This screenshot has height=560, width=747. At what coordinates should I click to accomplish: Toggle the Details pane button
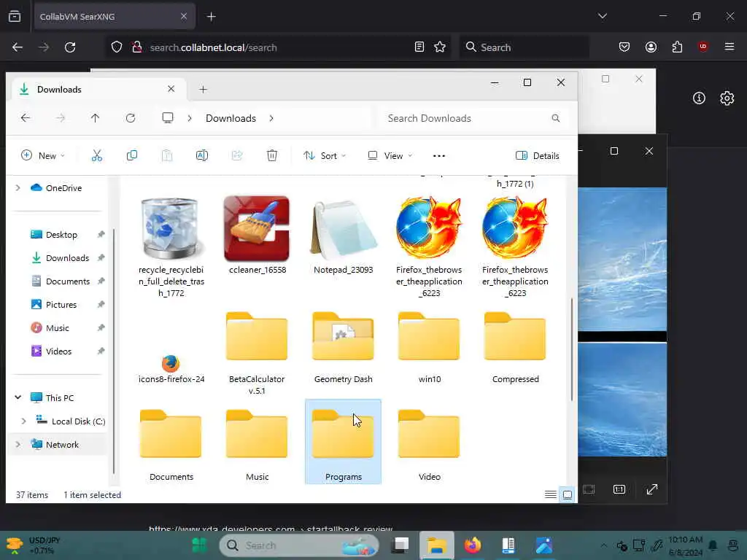coord(538,156)
